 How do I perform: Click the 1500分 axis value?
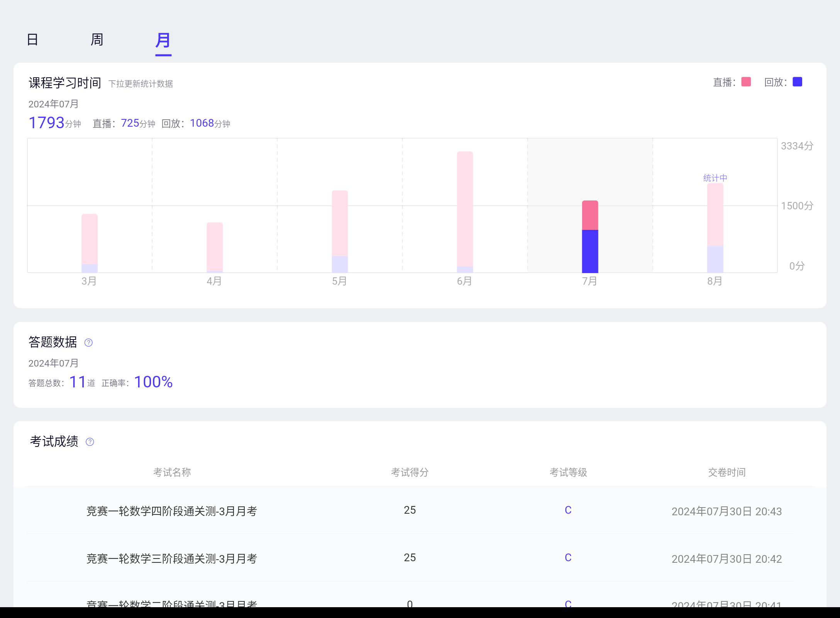797,206
